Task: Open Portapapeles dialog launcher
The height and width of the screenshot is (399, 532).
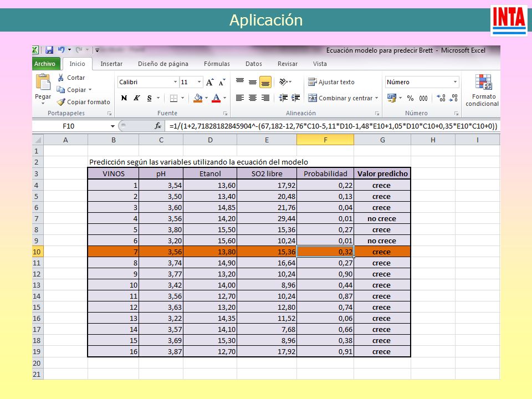Action: click(x=109, y=113)
